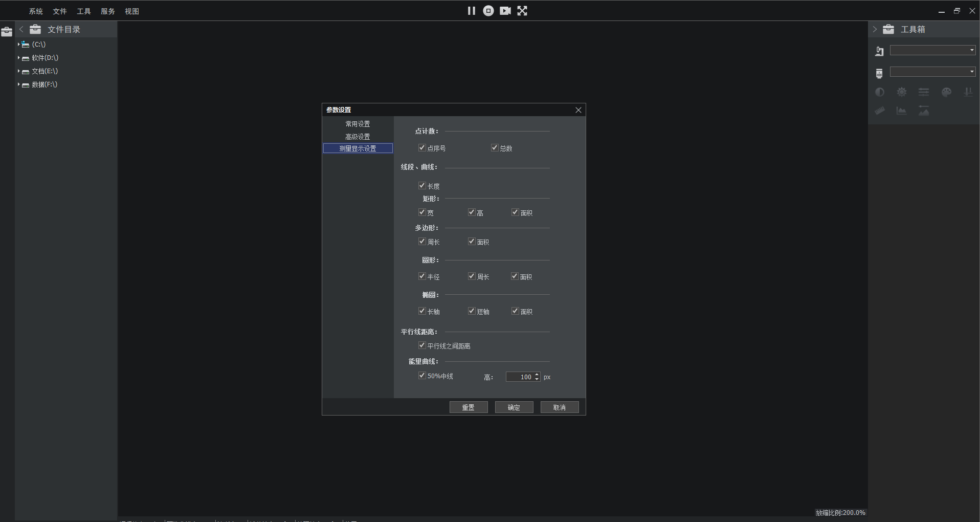The width and height of the screenshot is (980, 522).
Task: Toggle the 高 checkbox under 矩形
Action: click(472, 212)
